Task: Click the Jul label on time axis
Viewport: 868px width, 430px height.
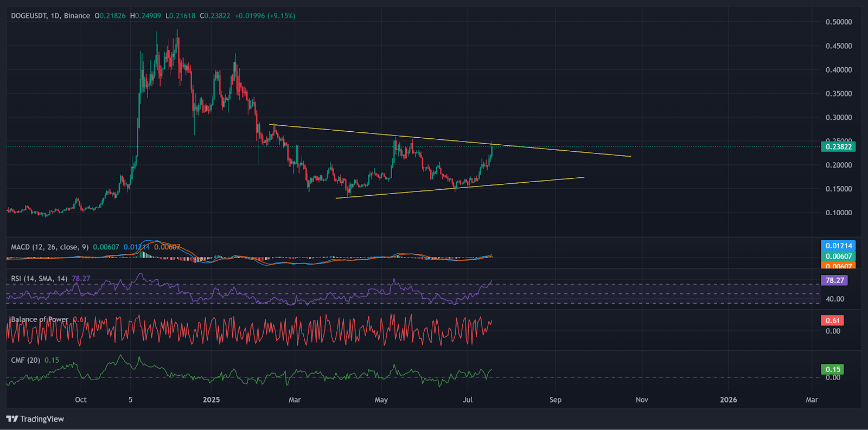Action: [x=468, y=400]
